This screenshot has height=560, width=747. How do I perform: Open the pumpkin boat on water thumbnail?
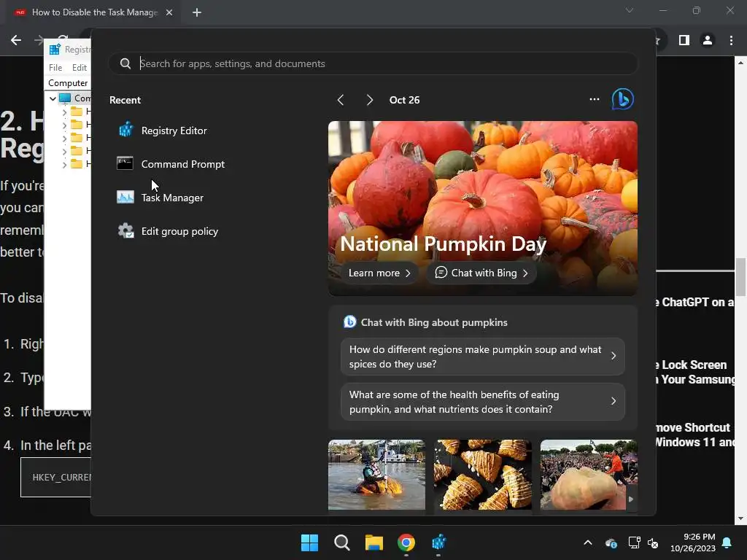click(x=376, y=474)
